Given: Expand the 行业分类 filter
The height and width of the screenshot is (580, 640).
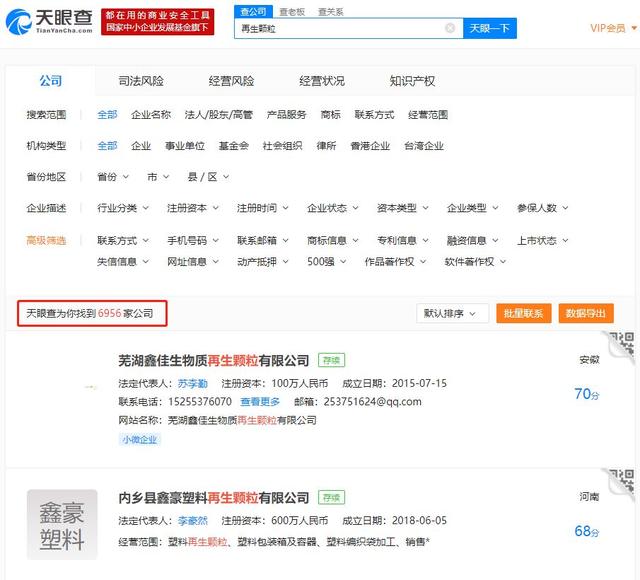Looking at the screenshot, I should [x=123, y=208].
